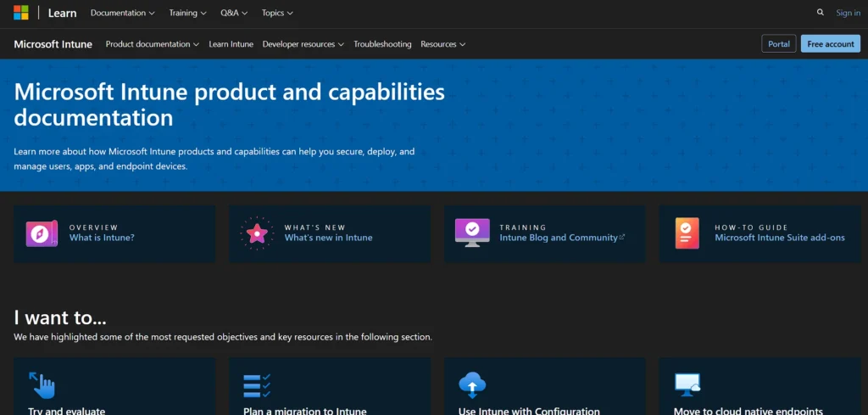The height and width of the screenshot is (415, 868).
Task: Click the Microsoft Intune product title
Action: [53, 44]
